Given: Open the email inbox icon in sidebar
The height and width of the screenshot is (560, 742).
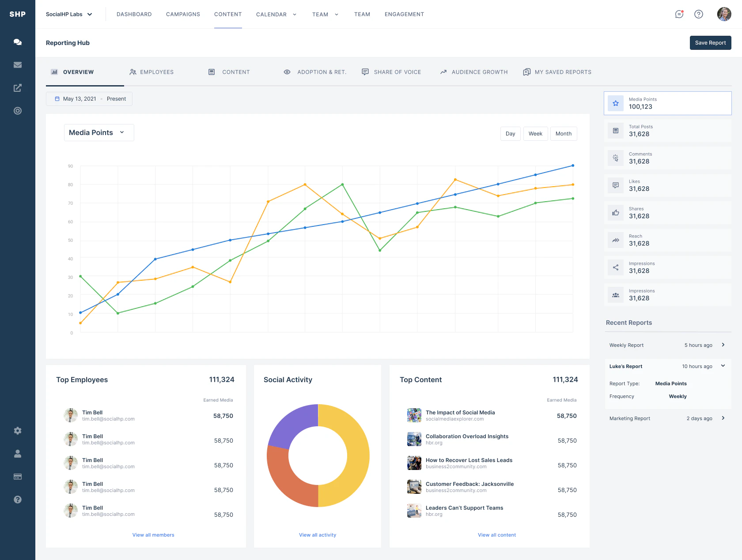Looking at the screenshot, I should [x=18, y=65].
